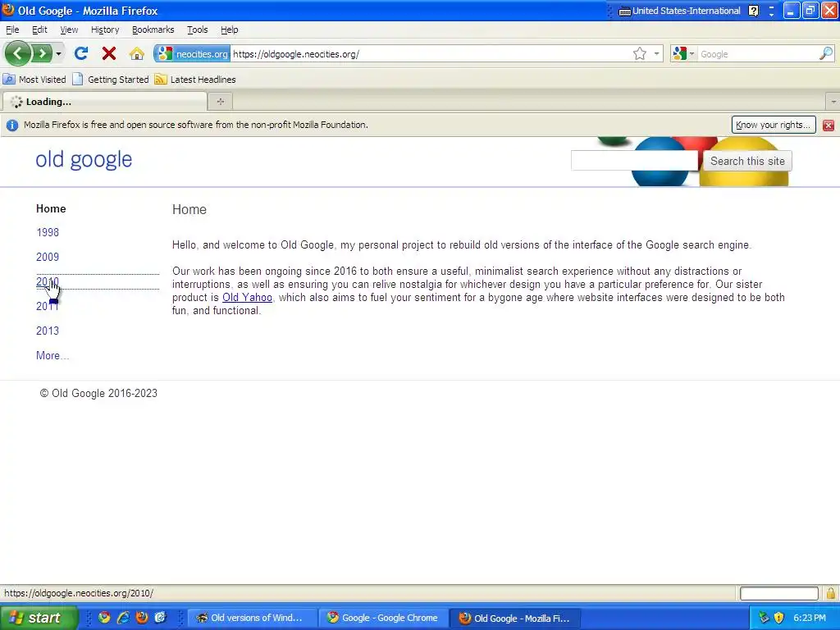Open the 1998 sidebar link
Viewport: 840px width, 630px height.
point(48,232)
